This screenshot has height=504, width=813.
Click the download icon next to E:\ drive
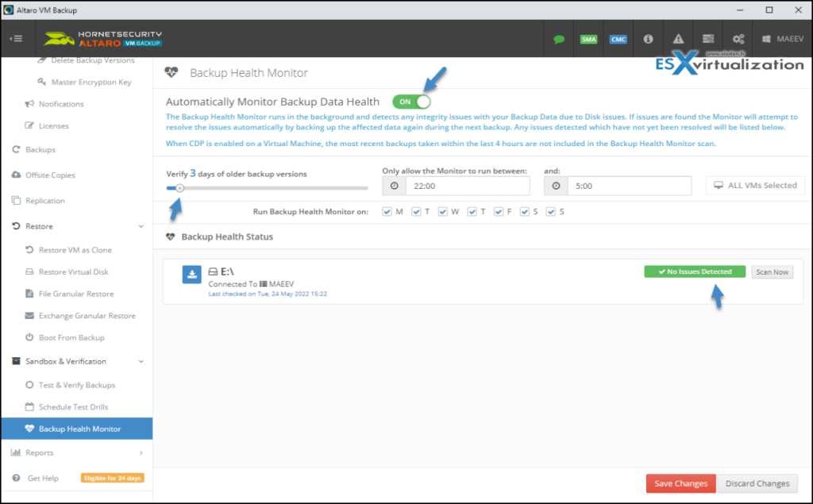coord(191,274)
